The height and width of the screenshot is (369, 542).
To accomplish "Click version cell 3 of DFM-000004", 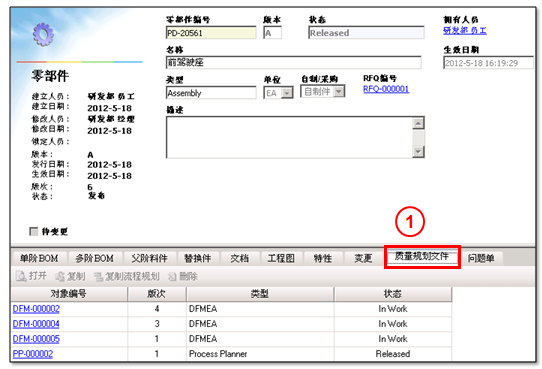I will [157, 324].
